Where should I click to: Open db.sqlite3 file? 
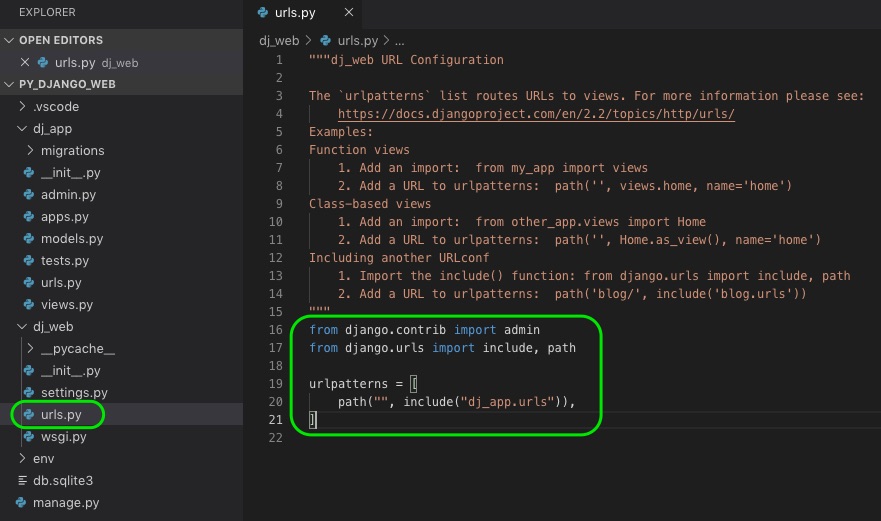(x=63, y=481)
